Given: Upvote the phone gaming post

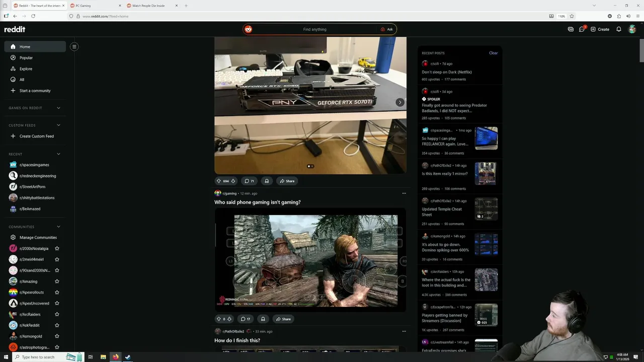Looking at the screenshot, I should pyautogui.click(x=218, y=319).
